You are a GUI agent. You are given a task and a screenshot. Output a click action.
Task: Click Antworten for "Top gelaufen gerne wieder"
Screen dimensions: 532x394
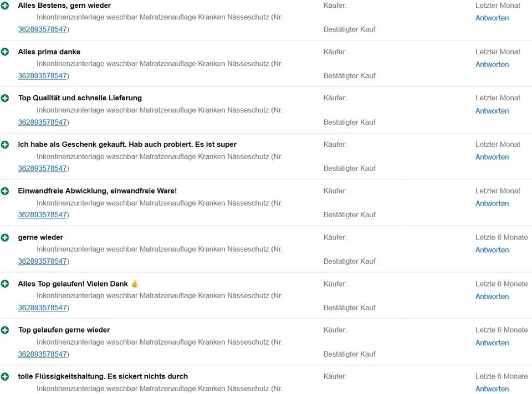[x=492, y=342]
